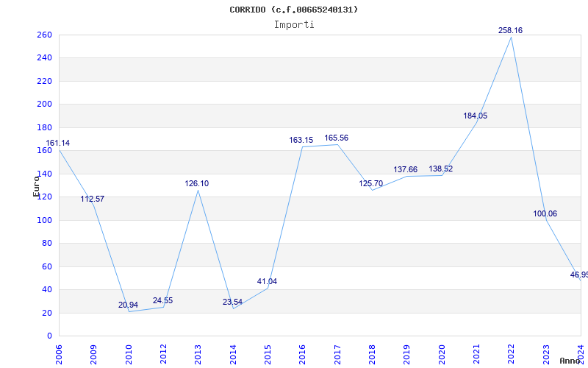Screen dimensions: 588x368
Task: Click the x-axis year 2013
Action: click(198, 355)
